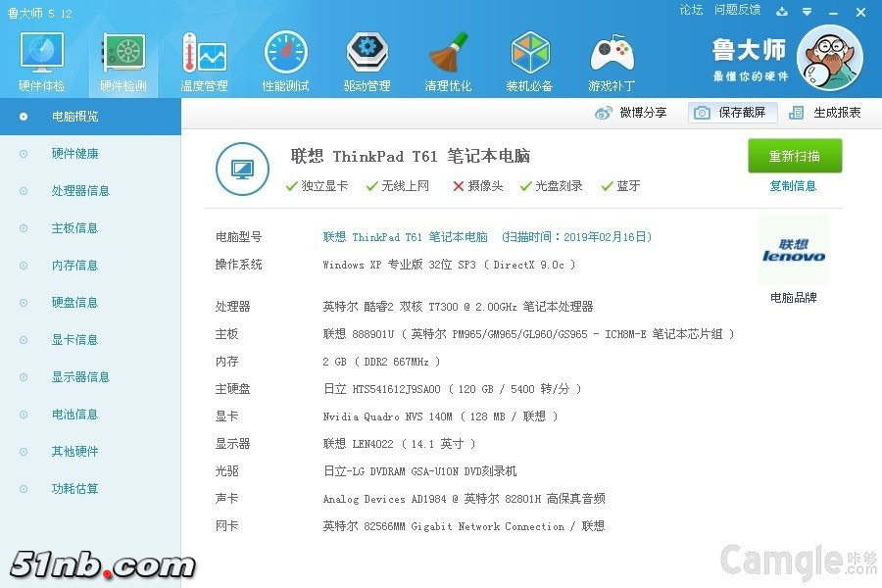Go to 显卡信息 sidebar item
882x588 pixels.
click(x=74, y=340)
